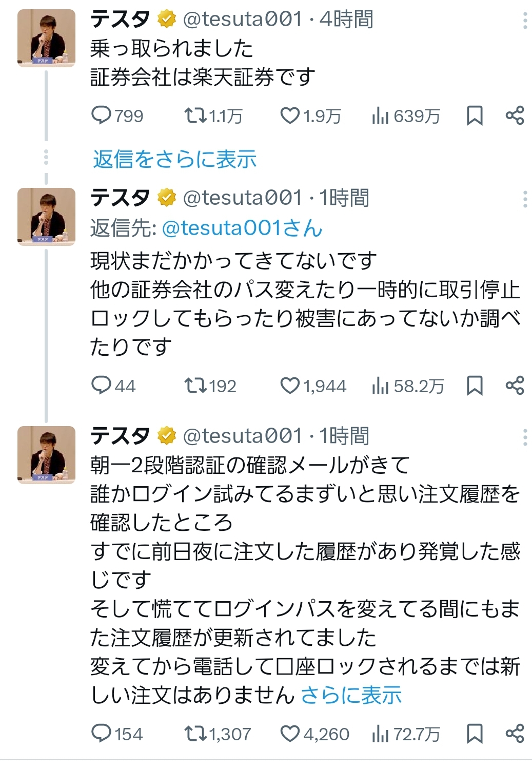This screenshot has height=768, width=532.
Task: Share the first tweet by テスタ
Action: 515,116
